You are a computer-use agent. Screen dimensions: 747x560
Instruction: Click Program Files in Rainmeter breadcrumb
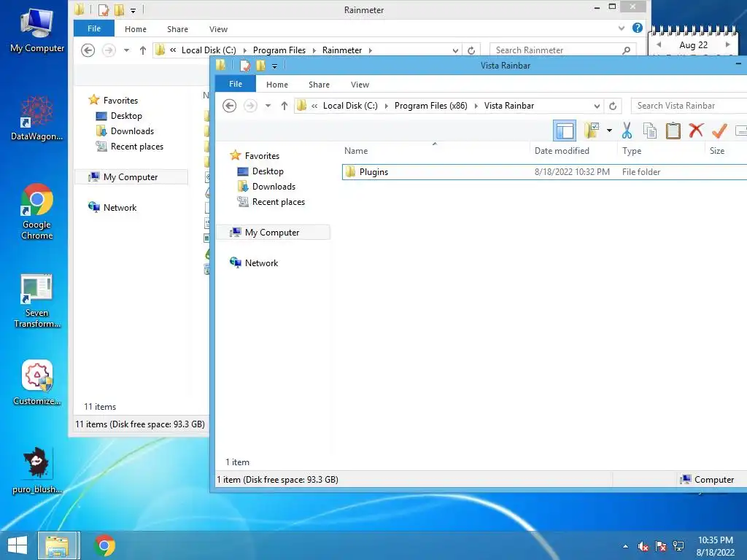(x=279, y=50)
